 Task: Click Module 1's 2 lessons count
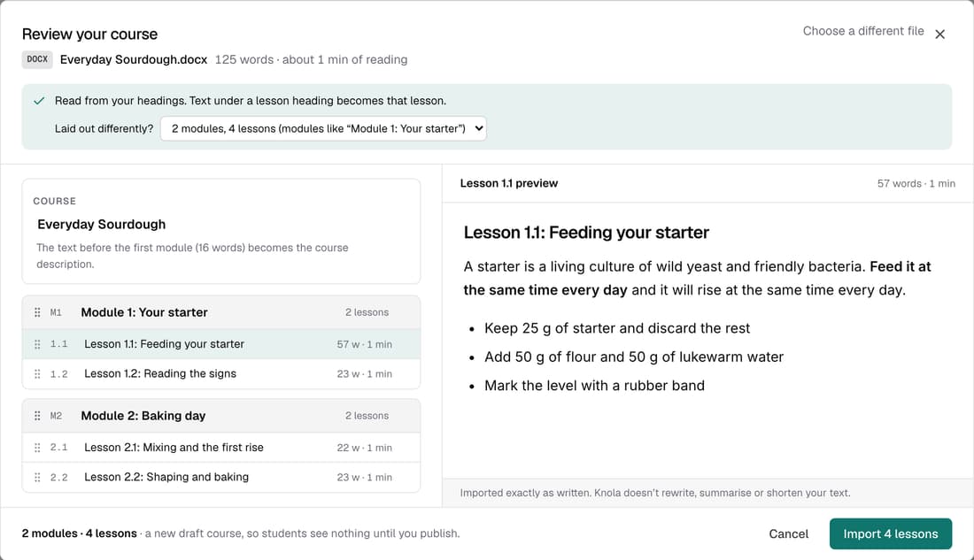tap(367, 312)
